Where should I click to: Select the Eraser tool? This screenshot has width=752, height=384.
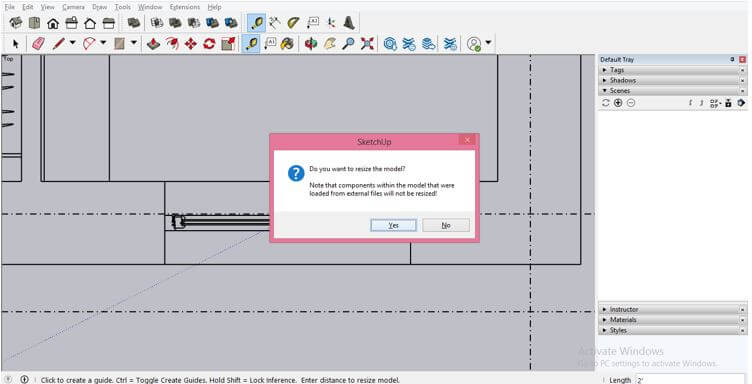(x=38, y=44)
